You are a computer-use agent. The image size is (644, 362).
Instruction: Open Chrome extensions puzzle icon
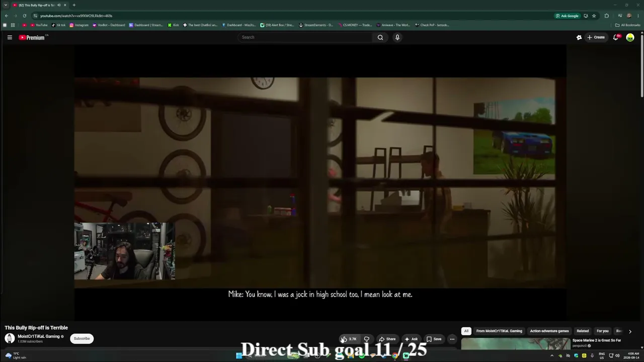[606, 16]
